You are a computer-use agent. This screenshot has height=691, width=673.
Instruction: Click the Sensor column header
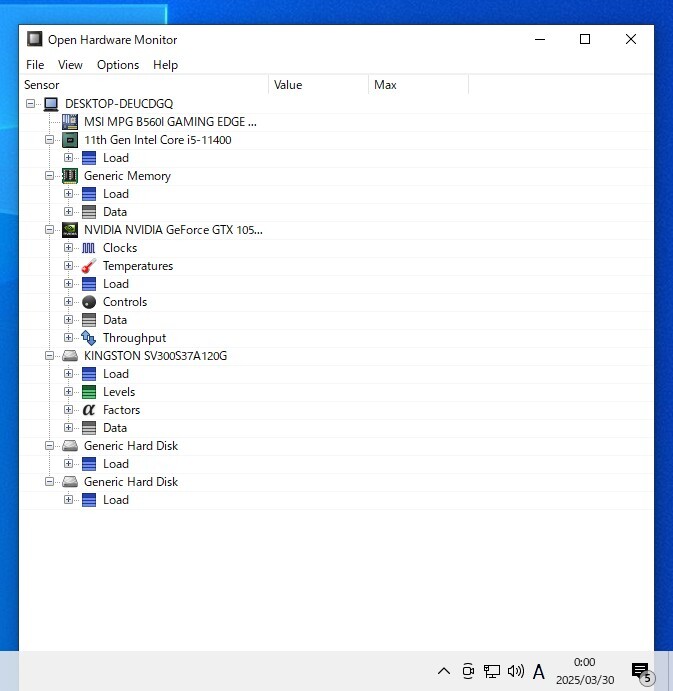coord(145,85)
